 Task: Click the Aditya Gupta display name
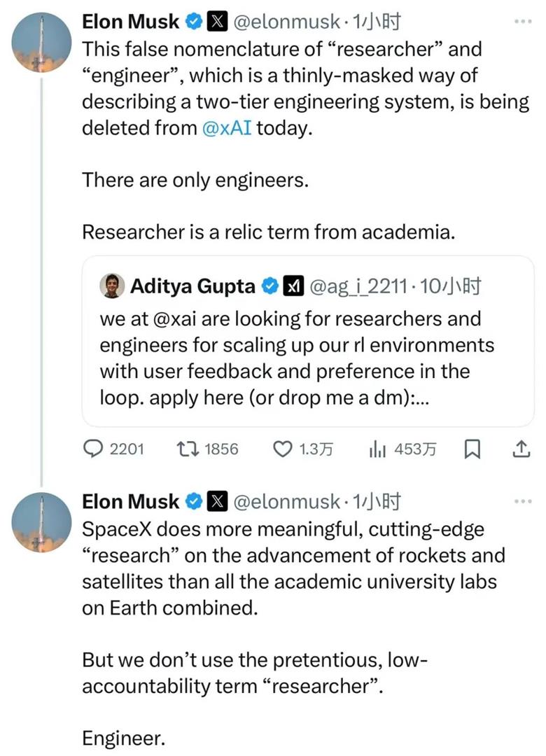pyautogui.click(x=192, y=286)
